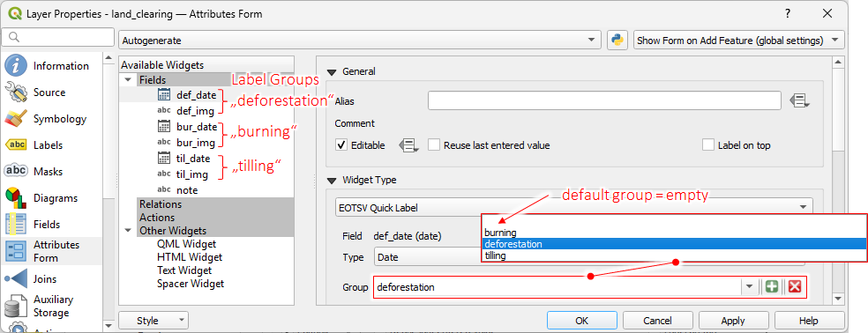Select the Relations tree item

[160, 204]
